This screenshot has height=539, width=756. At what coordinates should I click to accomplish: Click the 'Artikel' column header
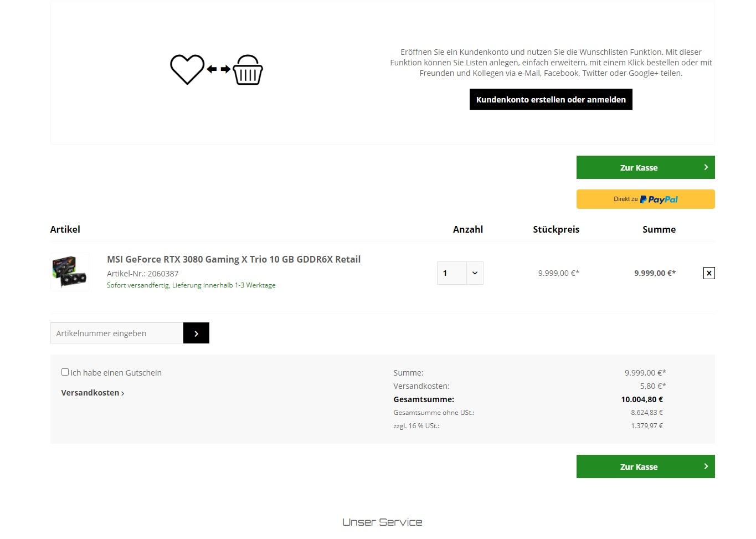click(x=65, y=229)
